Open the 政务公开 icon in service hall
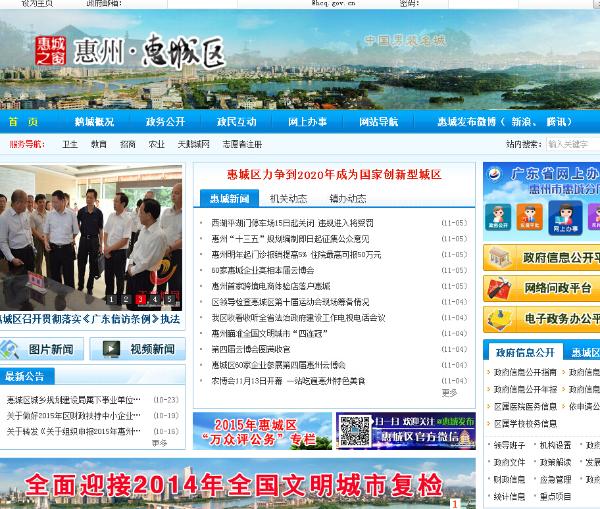This screenshot has height=509, width=600. (497, 218)
